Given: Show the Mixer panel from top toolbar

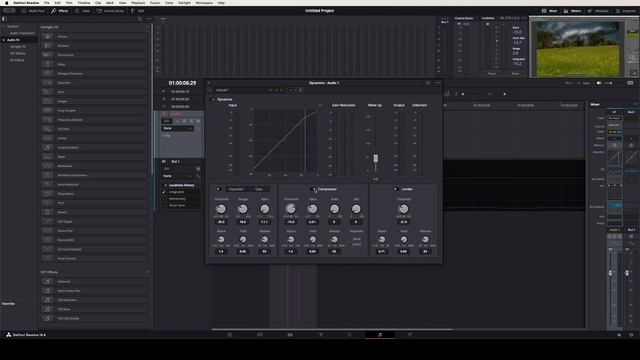Looking at the screenshot, I should point(549,11).
